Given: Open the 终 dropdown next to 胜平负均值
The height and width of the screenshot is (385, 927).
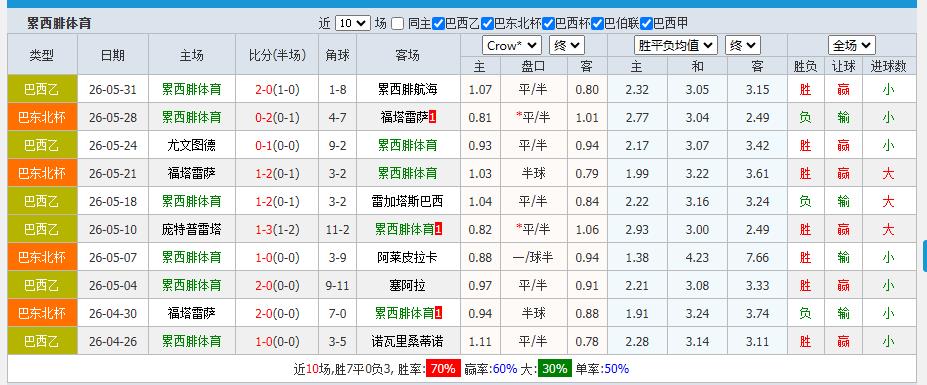Looking at the screenshot, I should point(743,46).
